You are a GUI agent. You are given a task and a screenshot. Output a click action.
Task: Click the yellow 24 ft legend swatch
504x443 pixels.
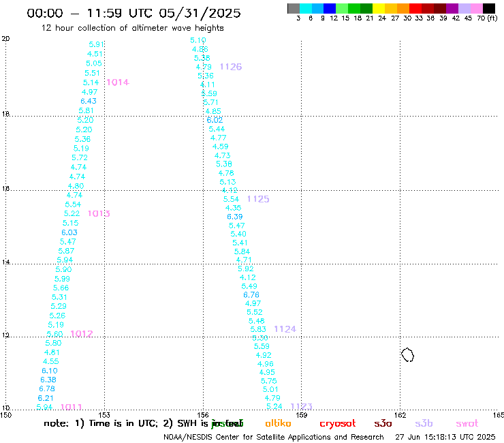click(379, 8)
